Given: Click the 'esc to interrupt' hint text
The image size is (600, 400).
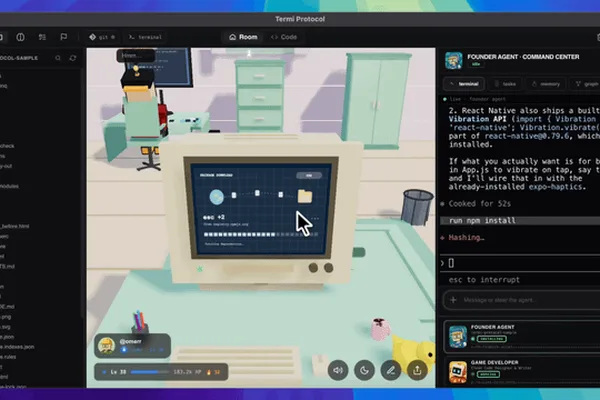Looking at the screenshot, I should coord(484,280).
